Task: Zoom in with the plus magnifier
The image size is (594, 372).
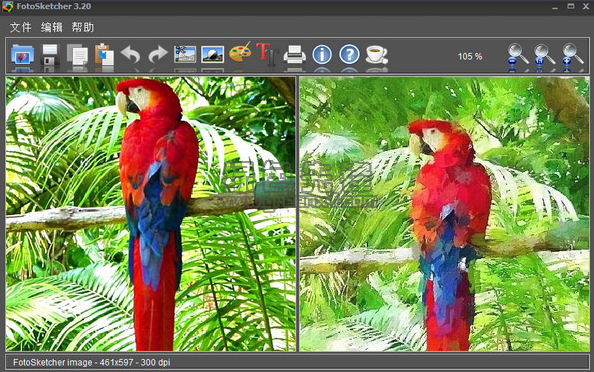Action: point(572,55)
